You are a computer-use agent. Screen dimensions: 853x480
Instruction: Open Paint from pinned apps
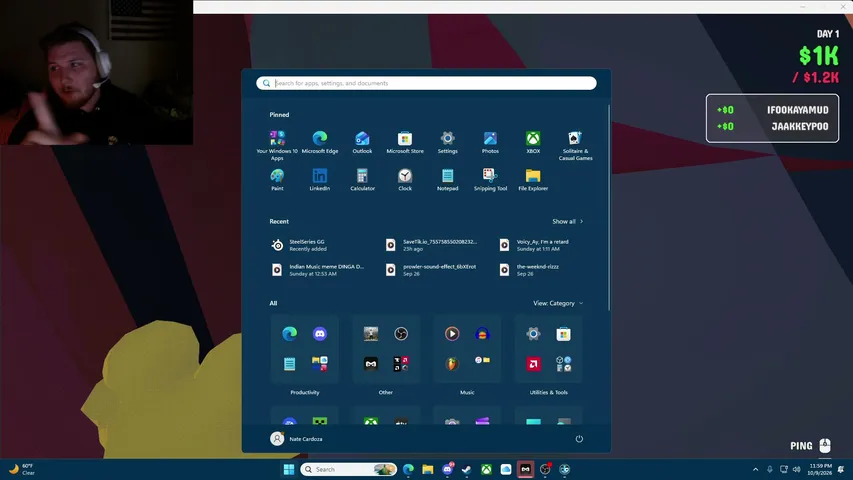click(x=277, y=180)
